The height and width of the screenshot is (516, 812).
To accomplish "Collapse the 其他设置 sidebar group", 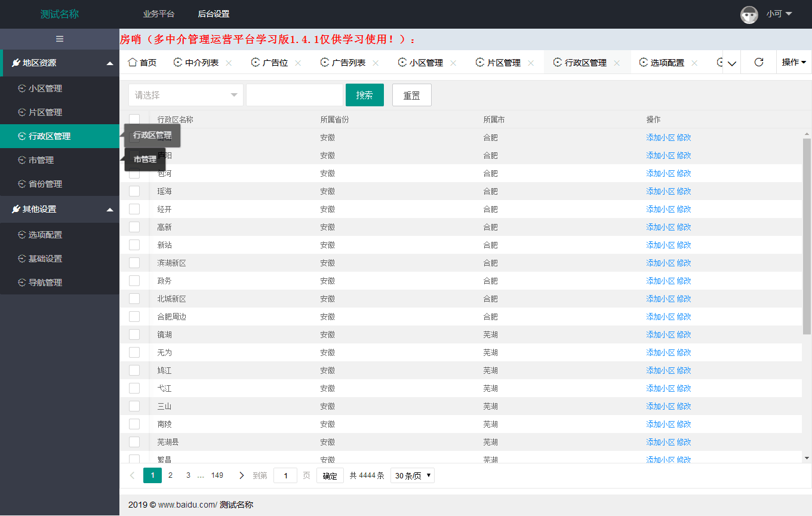I will pos(60,209).
